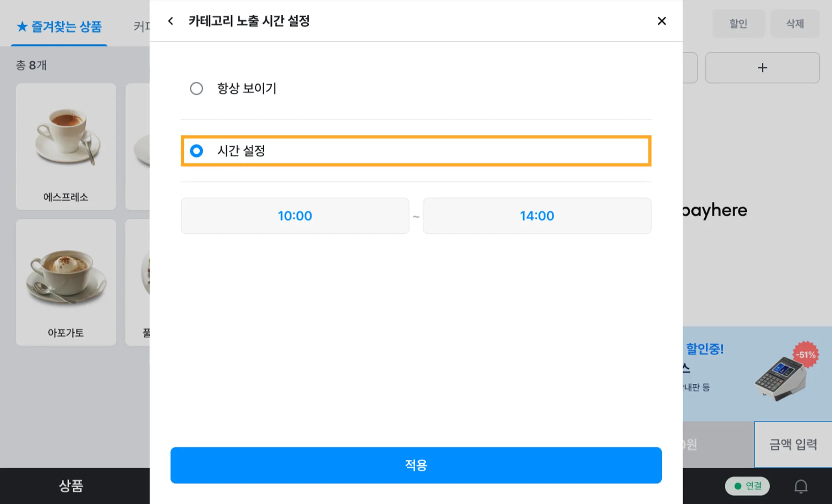Click the 할인 button
832x504 pixels.
(738, 24)
